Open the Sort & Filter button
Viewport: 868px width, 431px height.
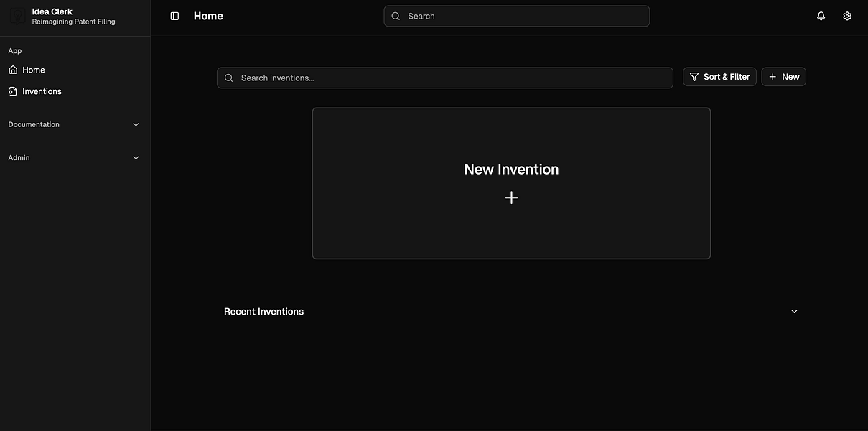[x=719, y=77]
